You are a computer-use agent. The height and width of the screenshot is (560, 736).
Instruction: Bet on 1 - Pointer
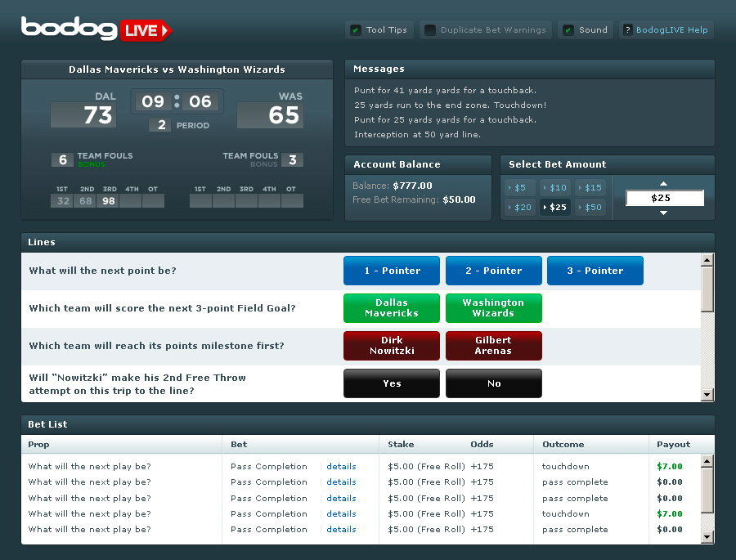point(392,271)
